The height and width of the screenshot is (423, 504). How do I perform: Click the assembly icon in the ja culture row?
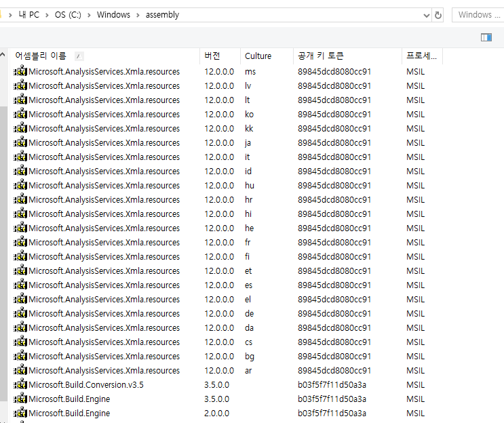20,142
